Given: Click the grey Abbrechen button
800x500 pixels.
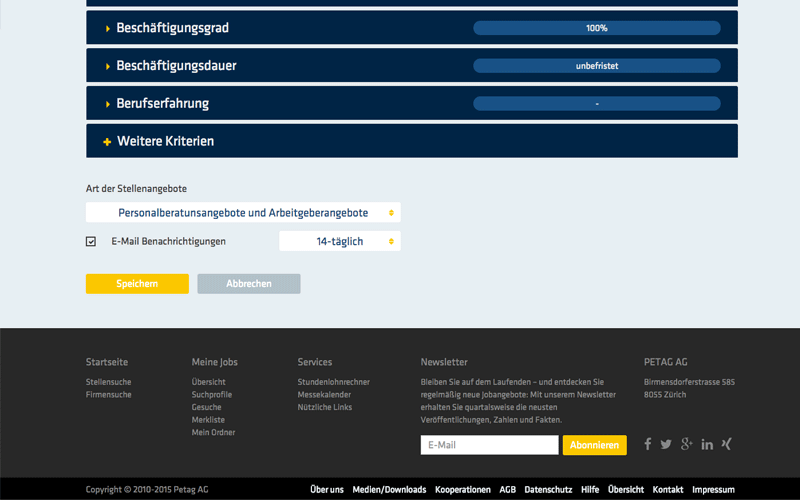Looking at the screenshot, I should 249,284.
